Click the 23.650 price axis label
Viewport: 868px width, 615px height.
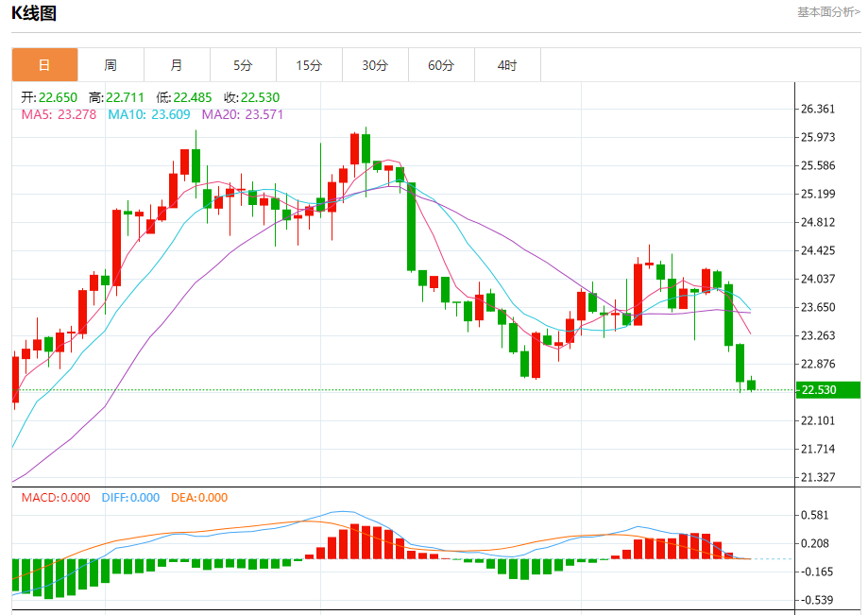point(818,307)
